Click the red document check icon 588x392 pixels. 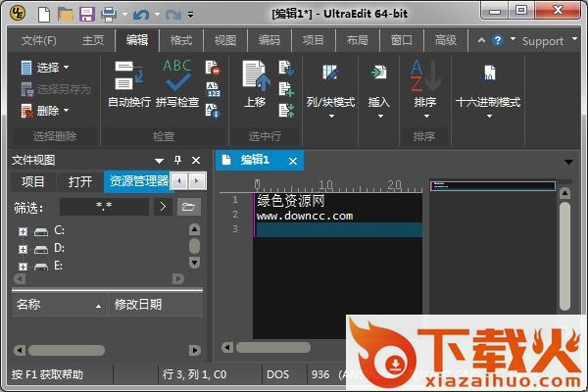tap(213, 68)
